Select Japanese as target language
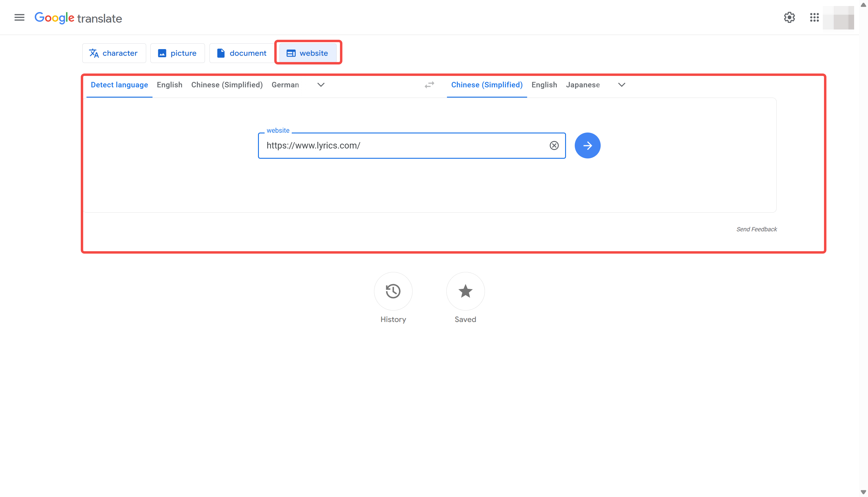Screen dimensions: 868x497 pyautogui.click(x=583, y=85)
